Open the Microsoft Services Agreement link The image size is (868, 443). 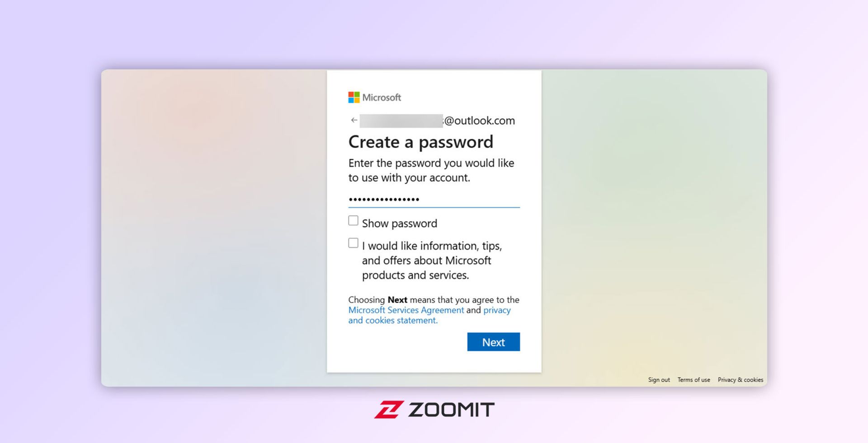point(406,310)
